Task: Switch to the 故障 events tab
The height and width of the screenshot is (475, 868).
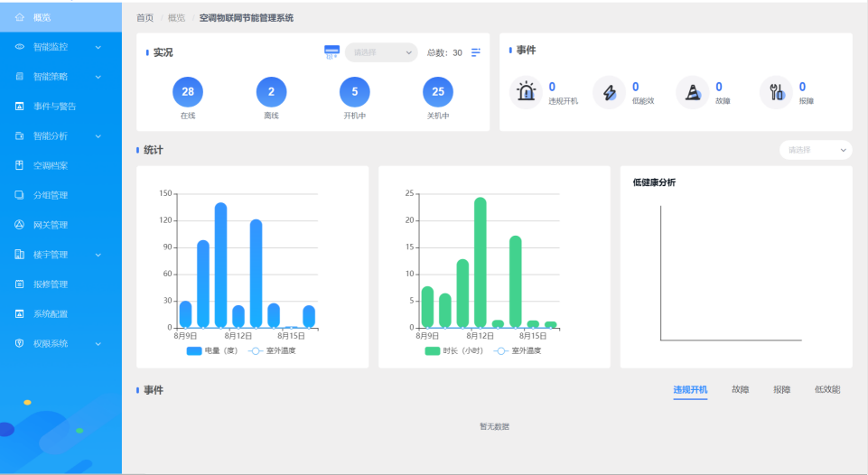Action: (x=740, y=389)
